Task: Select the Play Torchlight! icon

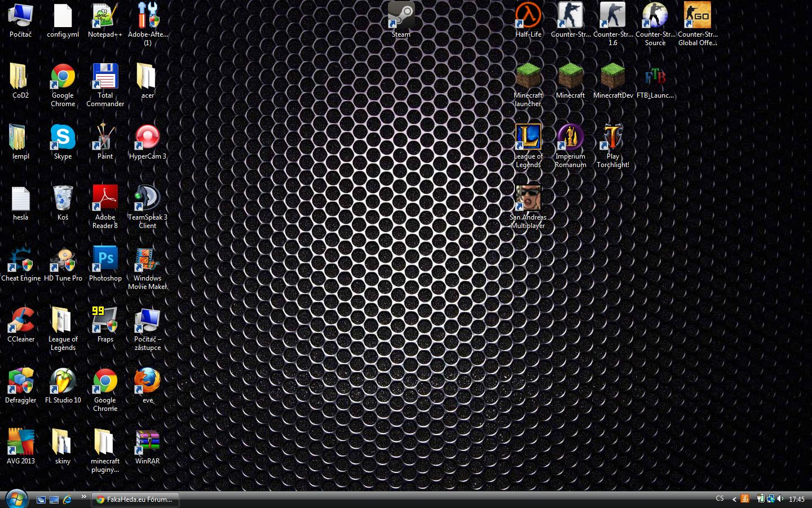Action: pyautogui.click(x=613, y=146)
